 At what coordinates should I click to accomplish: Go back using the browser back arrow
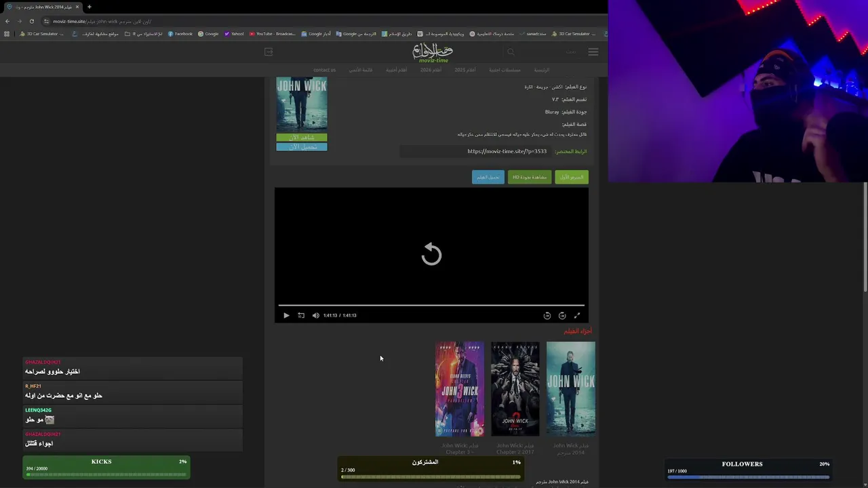click(x=7, y=21)
